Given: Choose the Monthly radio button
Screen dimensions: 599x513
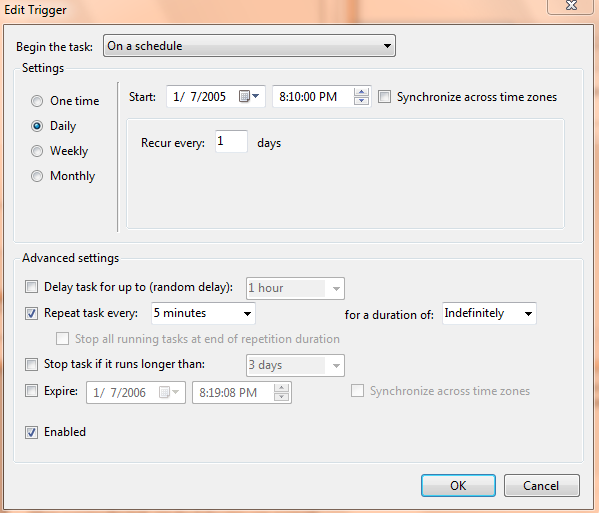Looking at the screenshot, I should pos(37,176).
